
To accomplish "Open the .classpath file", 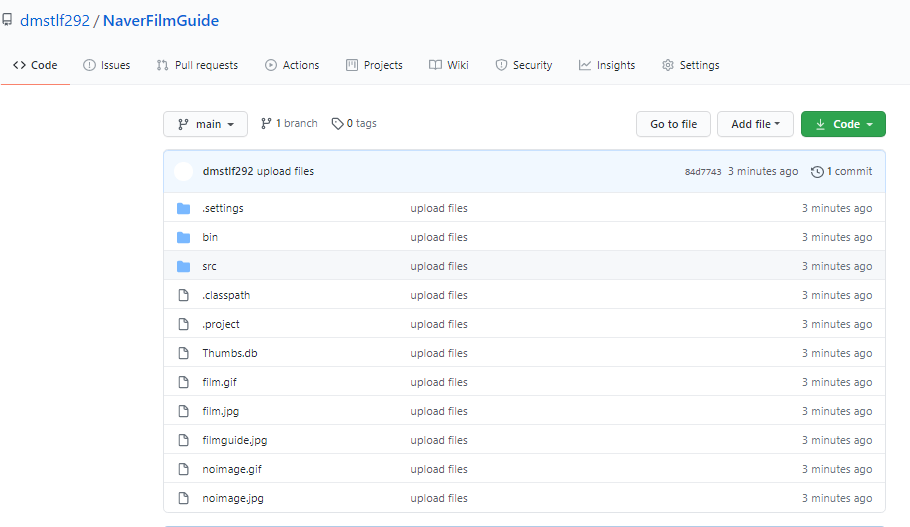I will point(226,295).
